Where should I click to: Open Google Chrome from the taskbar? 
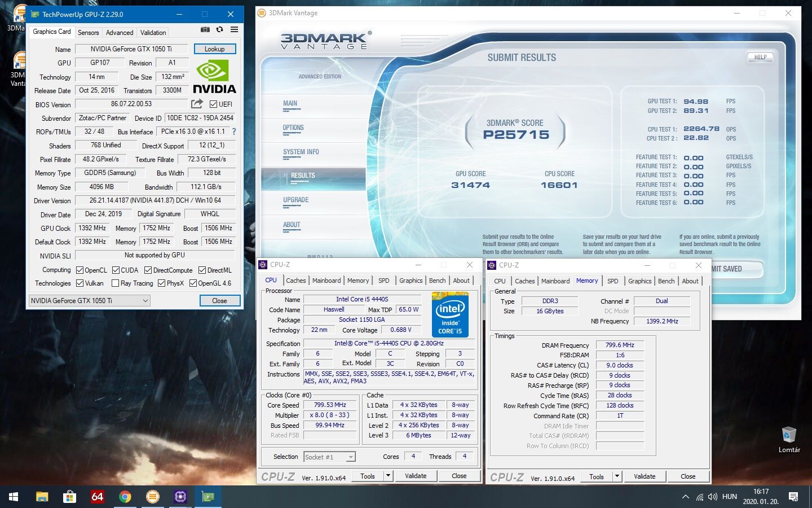pyautogui.click(x=125, y=497)
